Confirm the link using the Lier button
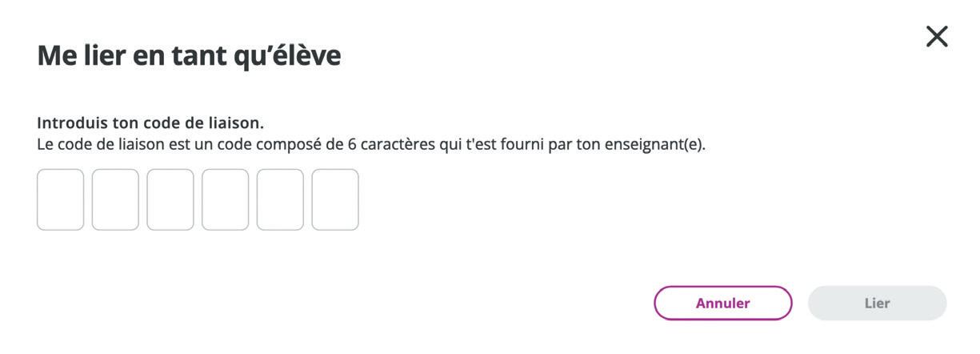The height and width of the screenshot is (354, 980). tap(878, 303)
